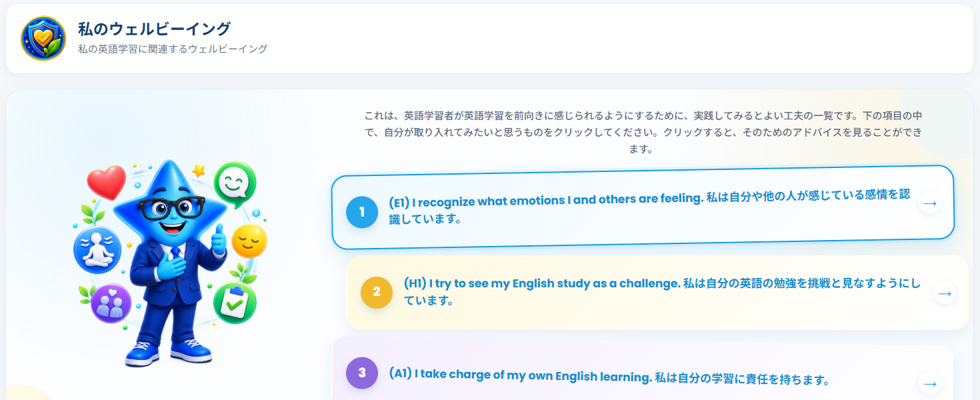Click the wellbeing shield heart logo icon

click(x=43, y=39)
